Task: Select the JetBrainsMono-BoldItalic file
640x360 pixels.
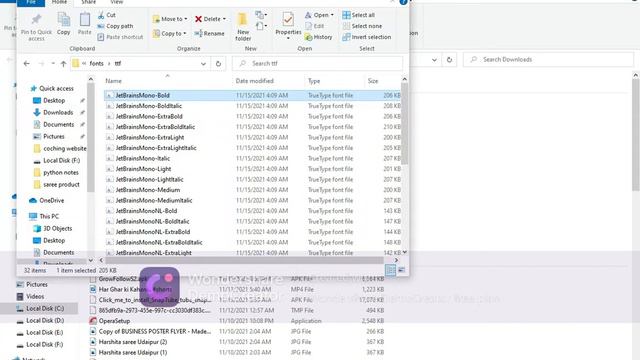Action: (252, 106)
